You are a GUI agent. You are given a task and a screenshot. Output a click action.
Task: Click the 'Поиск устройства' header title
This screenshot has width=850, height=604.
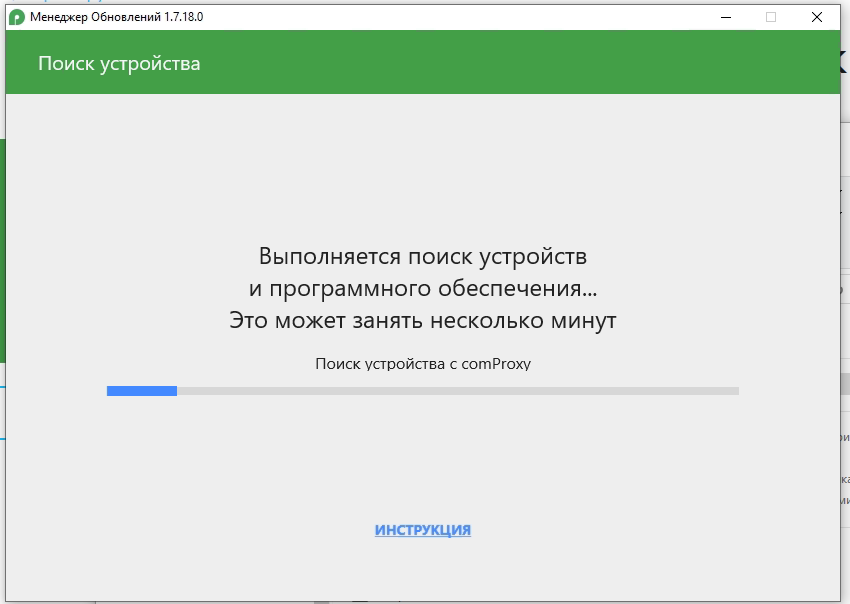pyautogui.click(x=119, y=64)
